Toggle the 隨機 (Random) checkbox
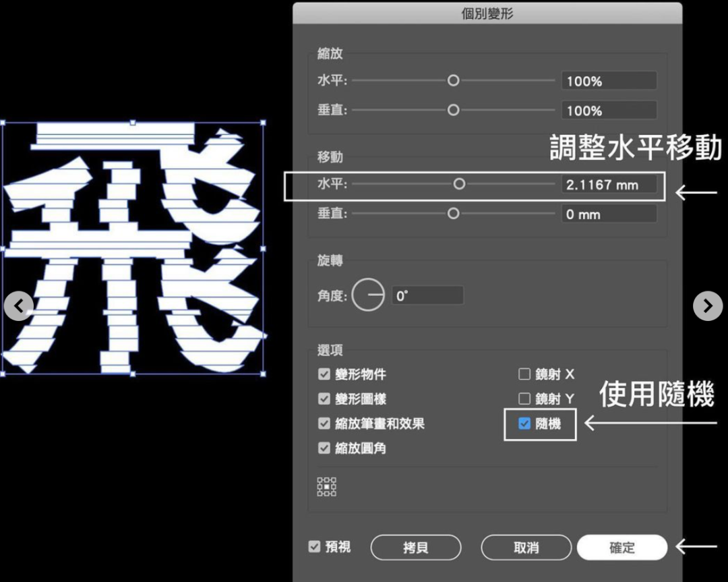The image size is (728, 582). [x=524, y=424]
